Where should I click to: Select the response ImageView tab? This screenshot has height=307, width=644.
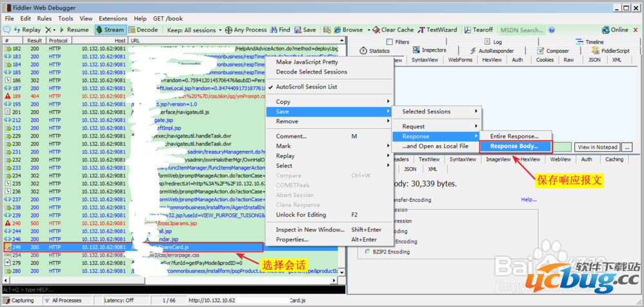pyautogui.click(x=498, y=159)
